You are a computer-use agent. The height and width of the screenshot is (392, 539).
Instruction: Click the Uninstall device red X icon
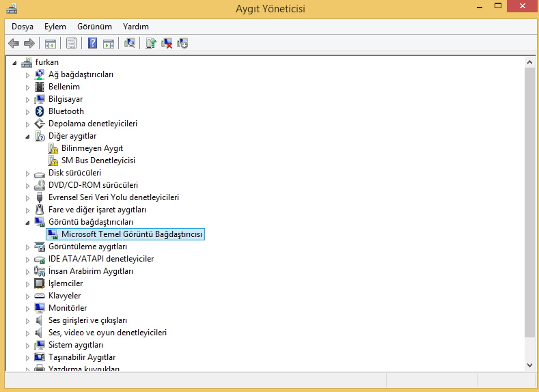coord(167,43)
